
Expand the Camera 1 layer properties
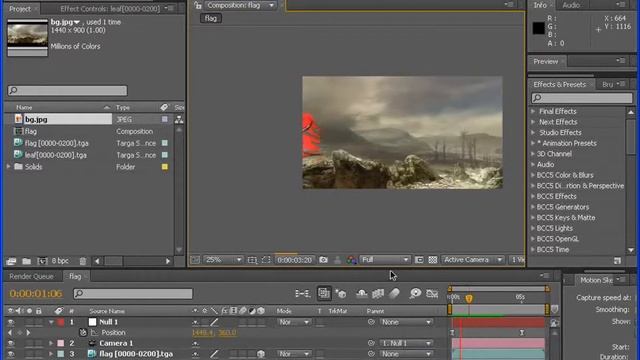[x=51, y=344]
